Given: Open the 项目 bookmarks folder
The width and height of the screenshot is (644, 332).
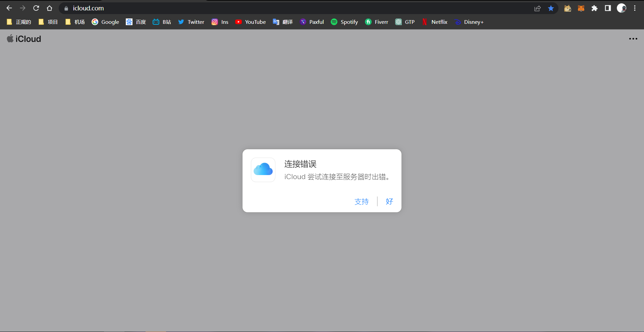Looking at the screenshot, I should pyautogui.click(x=48, y=22).
